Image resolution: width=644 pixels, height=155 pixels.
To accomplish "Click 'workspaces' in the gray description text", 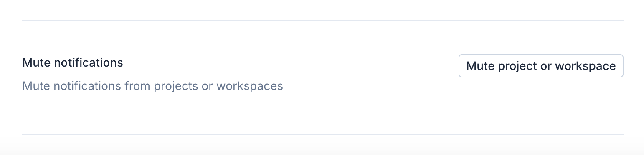I will click(250, 87).
